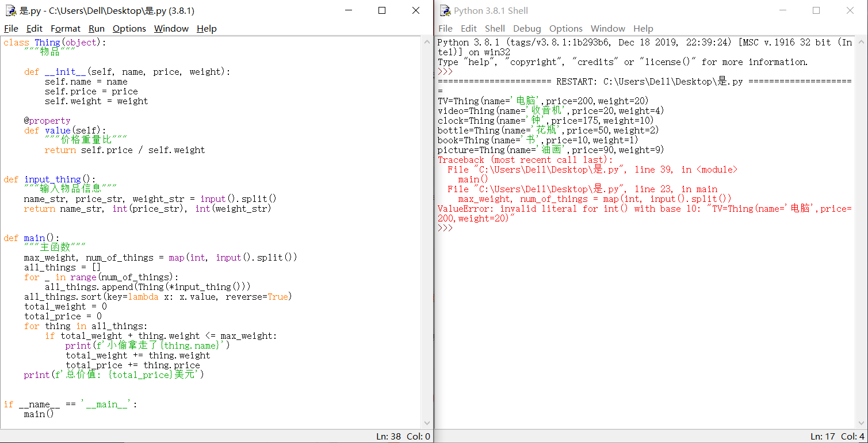Open the Window menu in the editor window
The image size is (868, 443).
[171, 29]
